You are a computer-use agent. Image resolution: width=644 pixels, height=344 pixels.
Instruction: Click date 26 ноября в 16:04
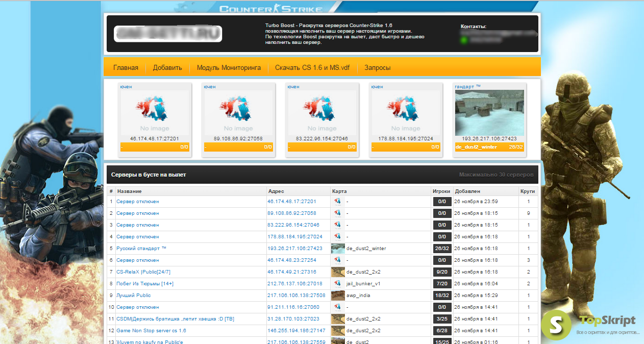(x=476, y=284)
